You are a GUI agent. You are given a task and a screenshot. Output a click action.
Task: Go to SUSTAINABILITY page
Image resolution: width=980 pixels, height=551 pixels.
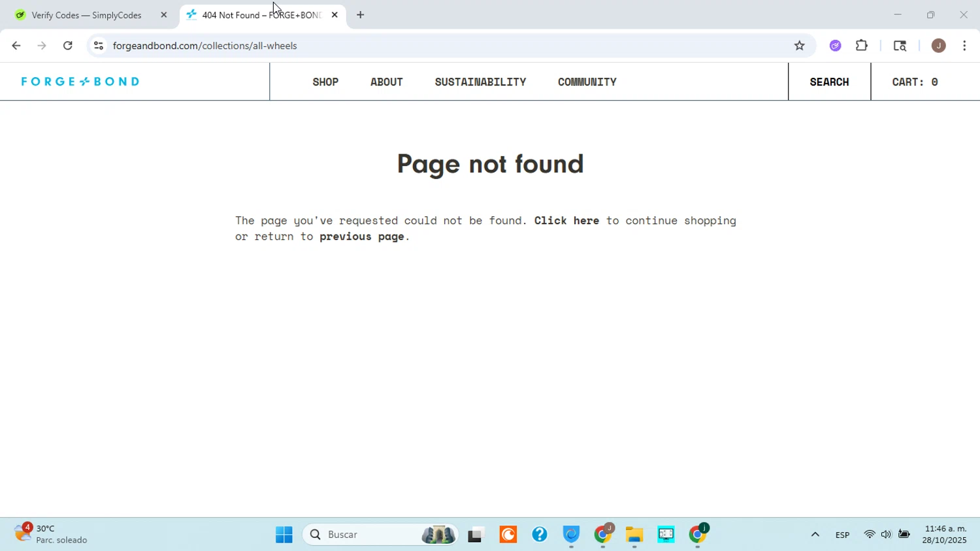coord(480,82)
